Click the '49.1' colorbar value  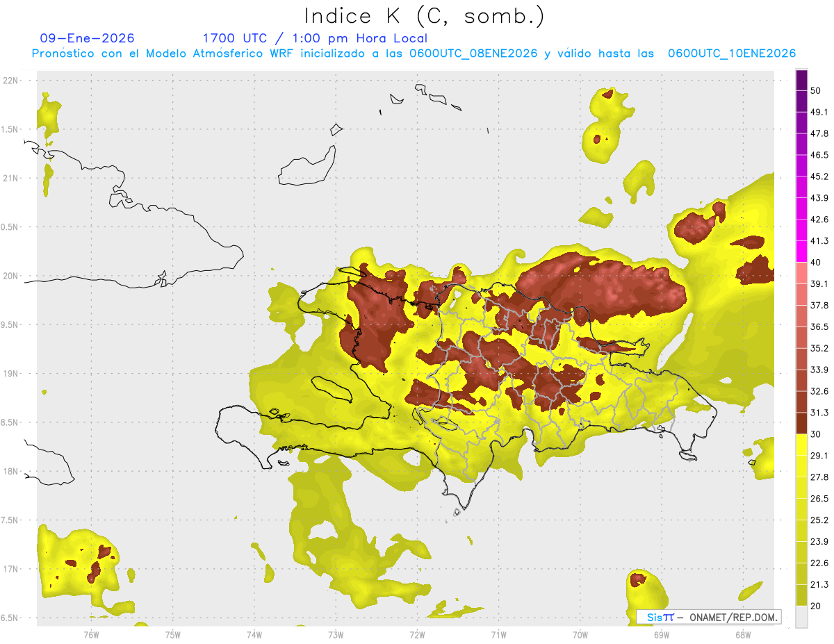819,112
